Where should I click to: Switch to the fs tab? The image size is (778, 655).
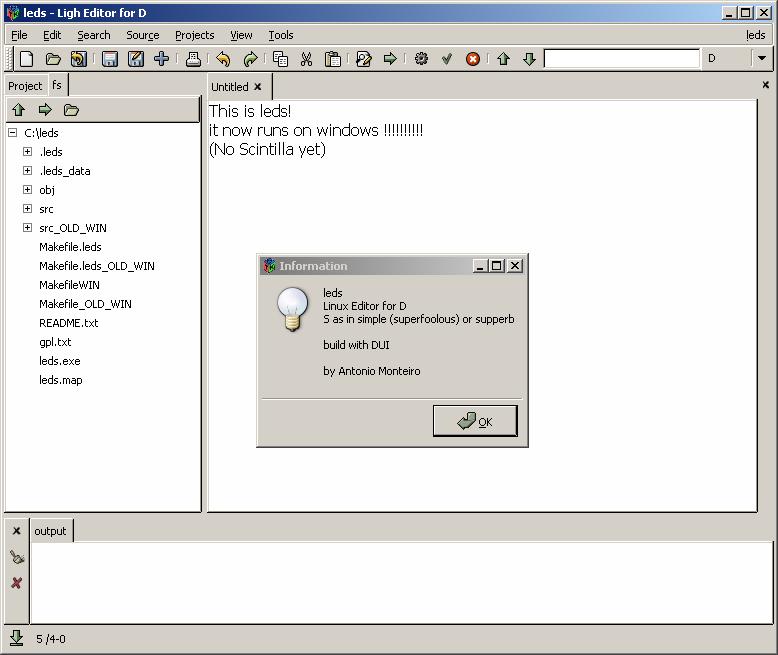click(57, 85)
